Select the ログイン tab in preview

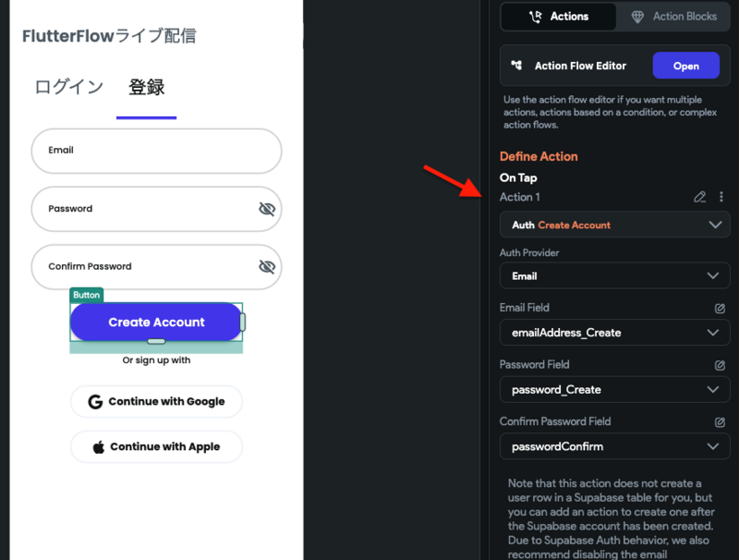click(x=68, y=87)
